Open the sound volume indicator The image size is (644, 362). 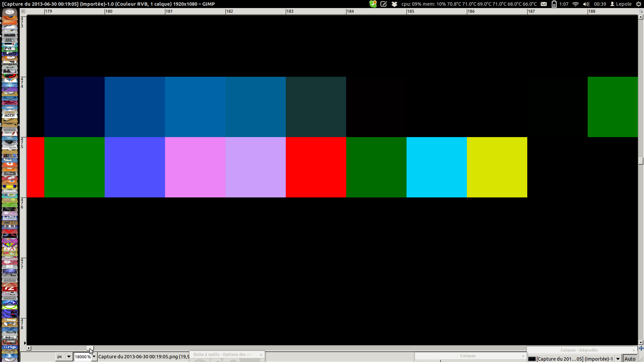[586, 4]
